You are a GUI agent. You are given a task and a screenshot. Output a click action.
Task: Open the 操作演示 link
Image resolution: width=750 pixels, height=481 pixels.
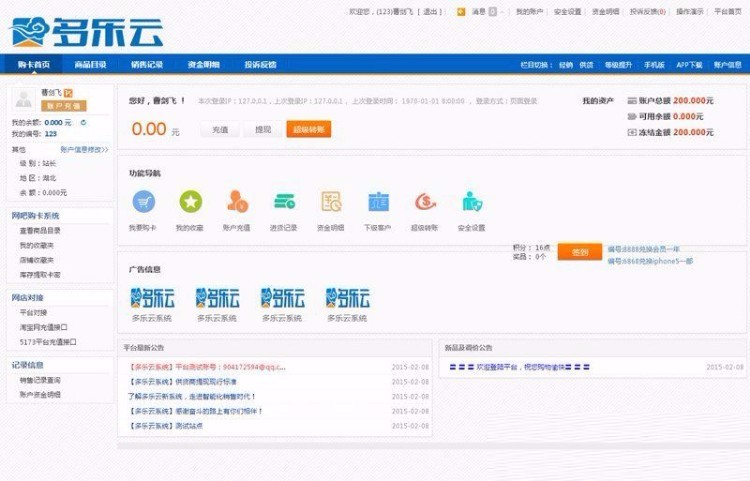(x=690, y=12)
